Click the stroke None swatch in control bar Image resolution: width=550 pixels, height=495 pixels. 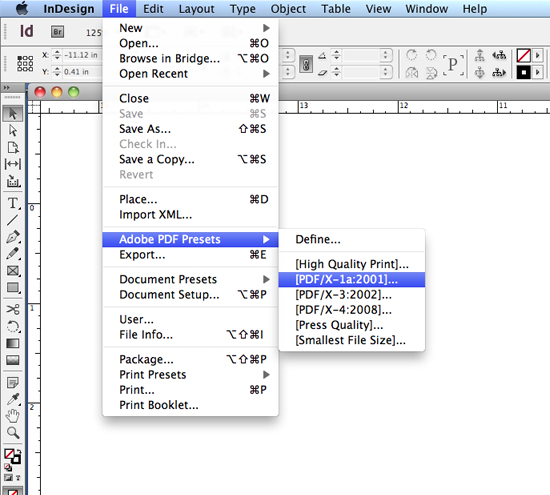click(x=523, y=55)
